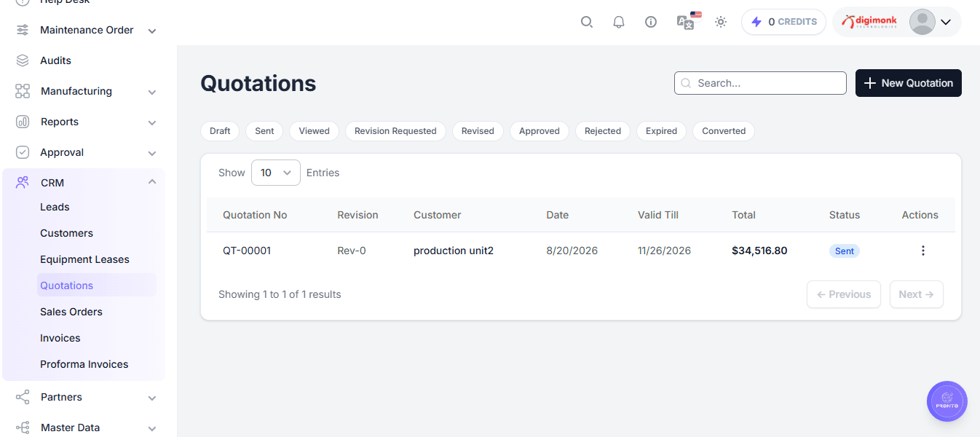The image size is (980, 437).
Task: Open Equipment Leases in sidebar
Action: [x=84, y=259]
